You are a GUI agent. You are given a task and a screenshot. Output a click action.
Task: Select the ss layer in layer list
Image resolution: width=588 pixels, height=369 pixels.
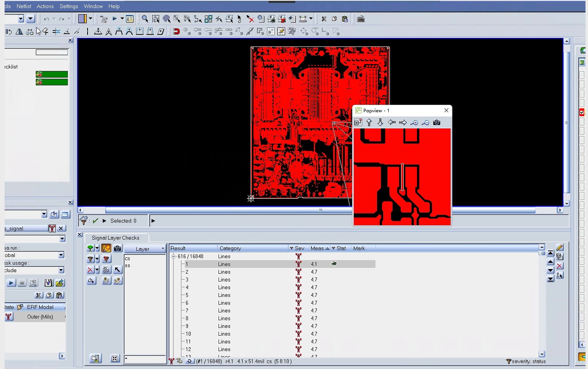click(x=128, y=265)
